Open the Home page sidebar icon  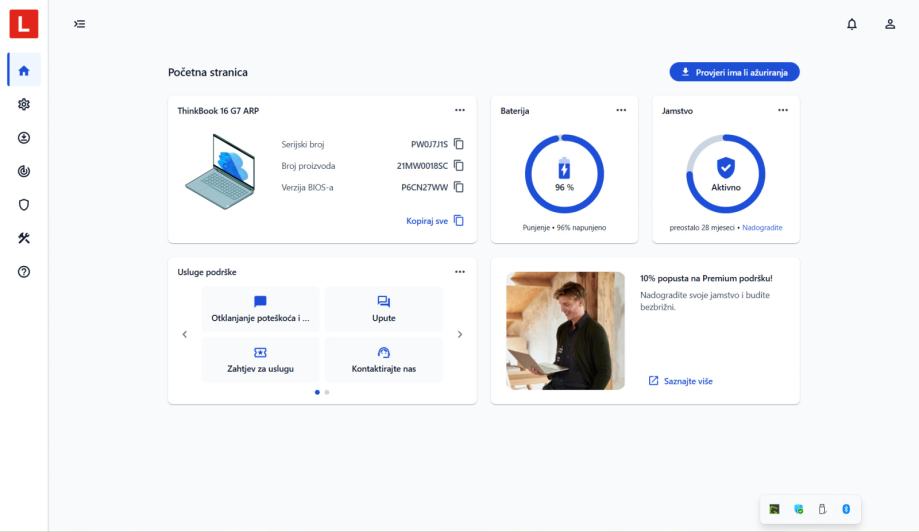[24, 70]
